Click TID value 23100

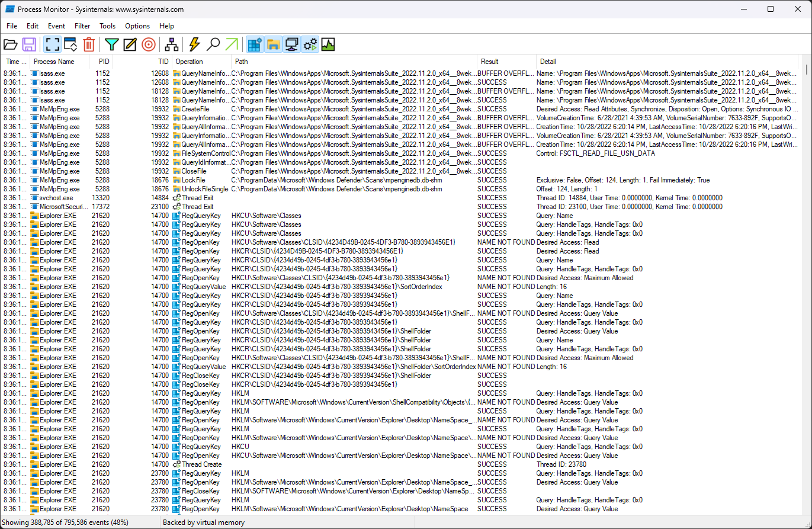point(159,207)
